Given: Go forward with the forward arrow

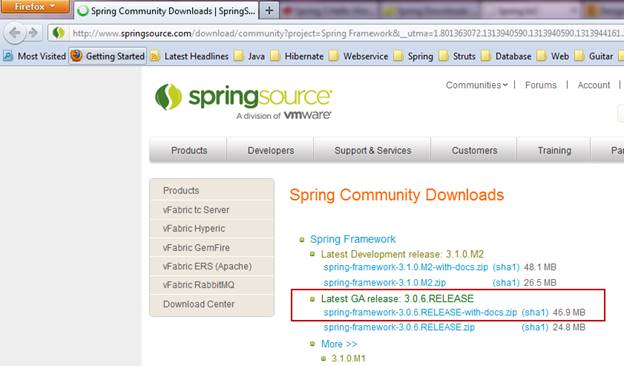Looking at the screenshot, I should 33,33.
